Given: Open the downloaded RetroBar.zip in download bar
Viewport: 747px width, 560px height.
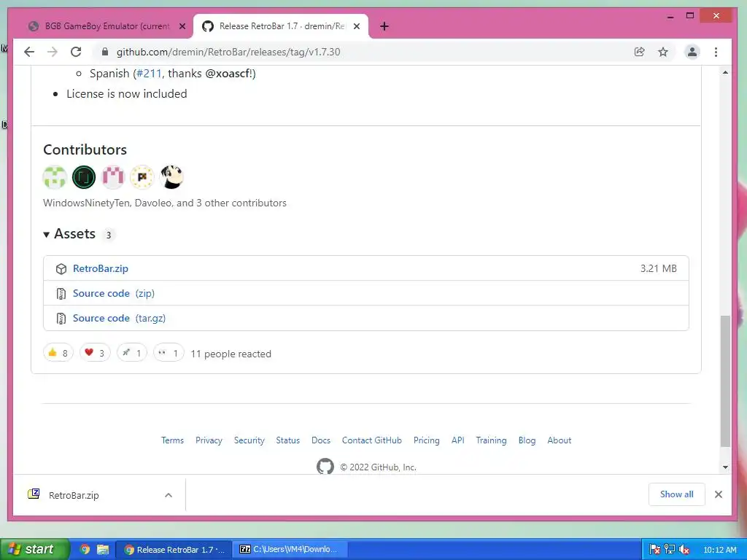Looking at the screenshot, I should click(x=74, y=495).
